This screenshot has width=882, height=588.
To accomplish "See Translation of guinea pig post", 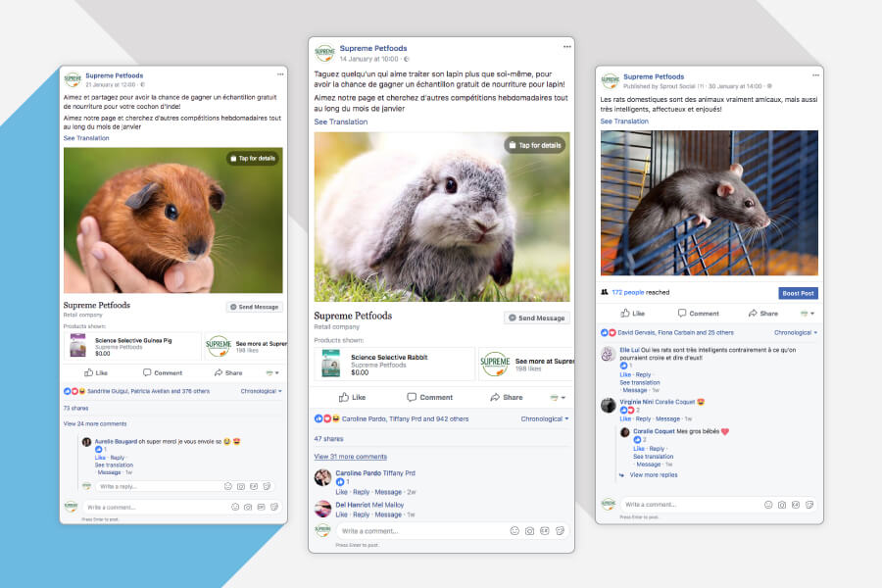I will (x=86, y=138).
